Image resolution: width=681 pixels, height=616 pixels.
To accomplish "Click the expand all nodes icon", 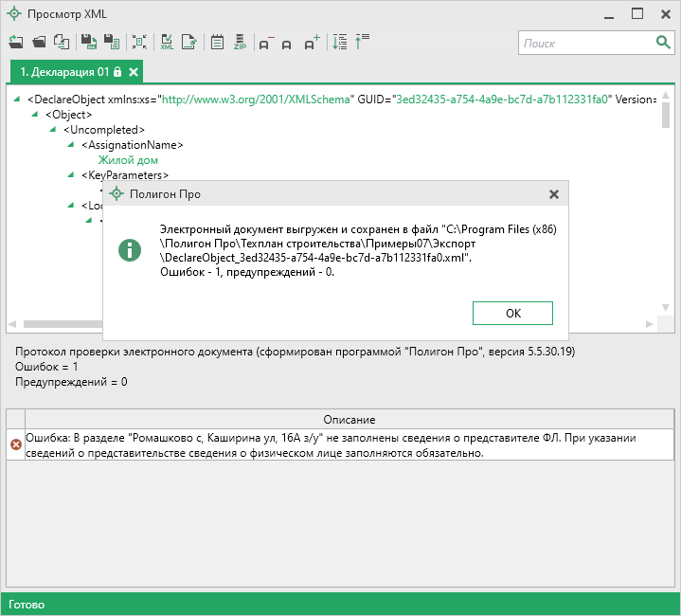I will 339,43.
